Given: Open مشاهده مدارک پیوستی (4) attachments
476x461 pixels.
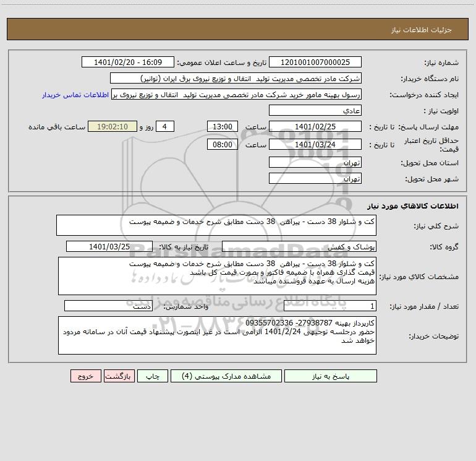Looking at the screenshot, I should [x=226, y=376].
